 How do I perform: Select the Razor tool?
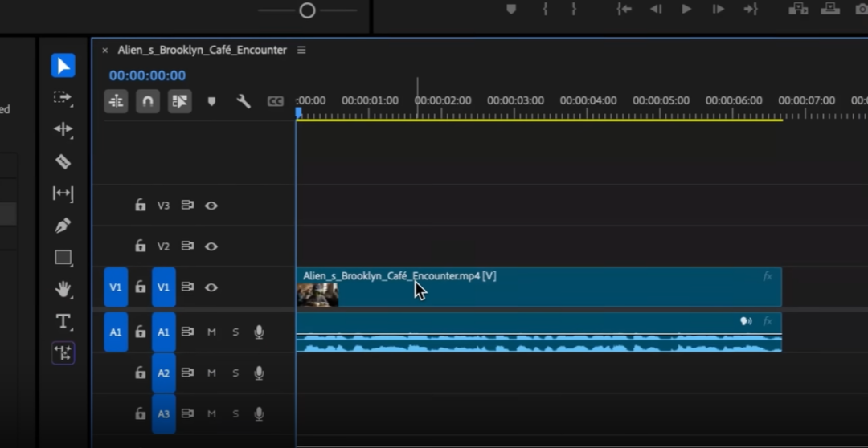[x=63, y=161]
